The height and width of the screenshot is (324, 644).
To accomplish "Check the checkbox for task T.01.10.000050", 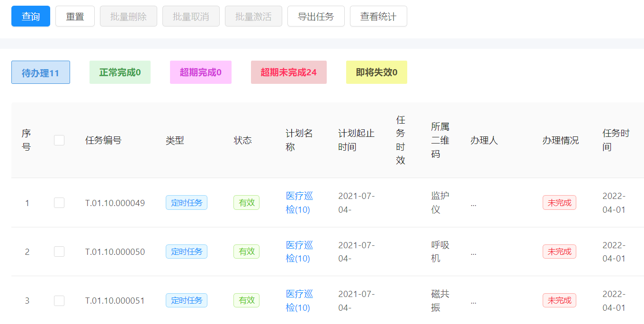I will pyautogui.click(x=59, y=252).
